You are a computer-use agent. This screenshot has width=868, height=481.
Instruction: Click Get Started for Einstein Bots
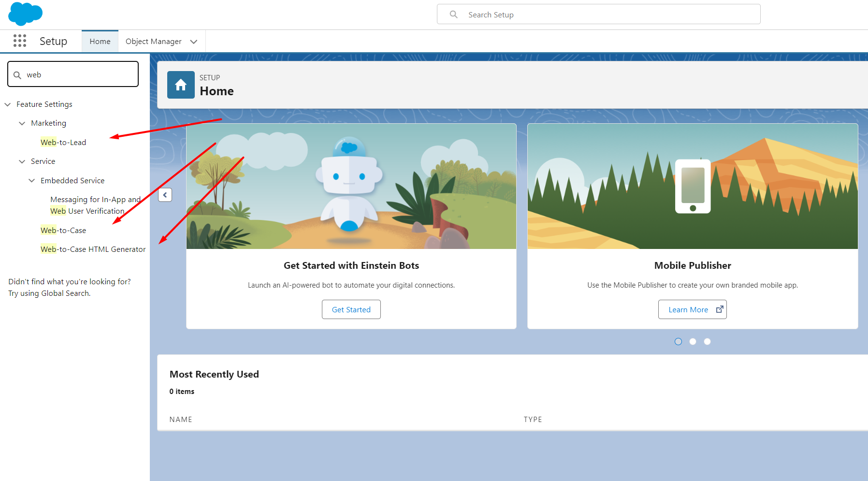pos(351,309)
